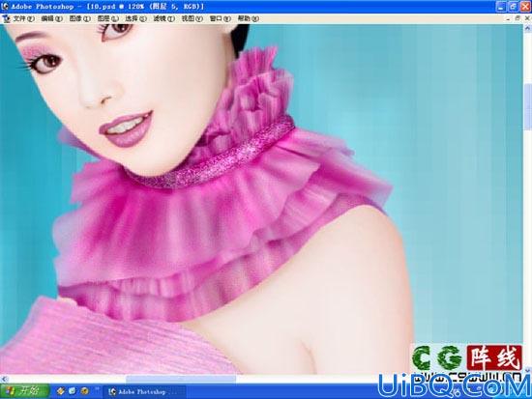Open the 文件 (File) menu
Image resolution: width=532 pixels, height=399 pixels.
click(24, 19)
